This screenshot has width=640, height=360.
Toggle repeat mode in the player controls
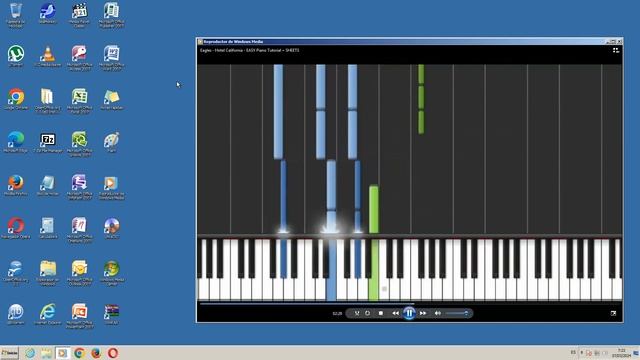click(x=367, y=313)
